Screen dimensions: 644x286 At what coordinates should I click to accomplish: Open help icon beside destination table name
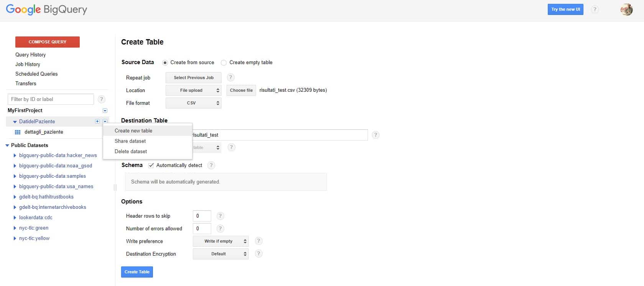pyautogui.click(x=376, y=135)
